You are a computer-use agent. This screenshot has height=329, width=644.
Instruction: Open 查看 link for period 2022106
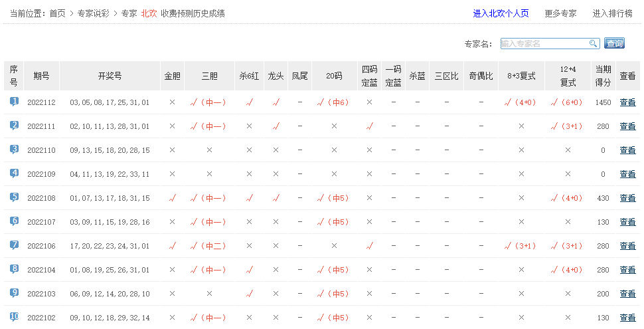pos(627,246)
